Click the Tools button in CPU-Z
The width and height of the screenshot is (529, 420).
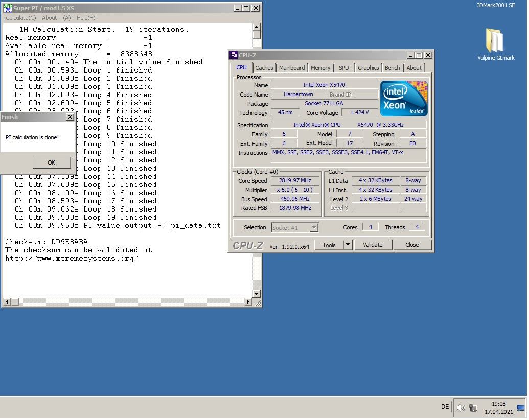coord(329,245)
